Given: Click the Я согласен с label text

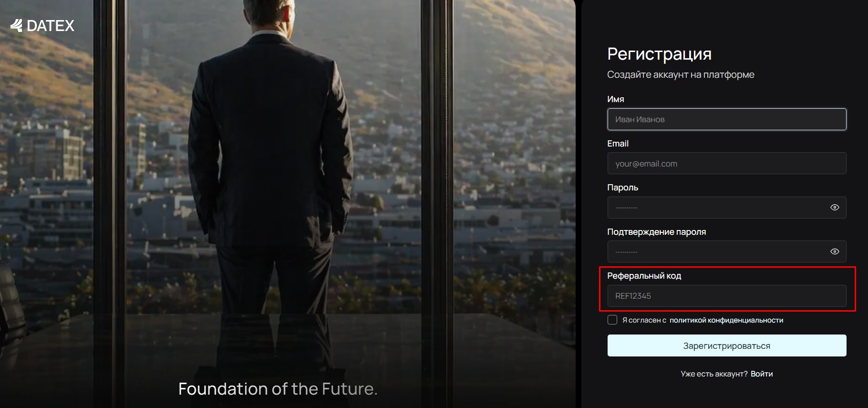Looking at the screenshot, I should (644, 320).
